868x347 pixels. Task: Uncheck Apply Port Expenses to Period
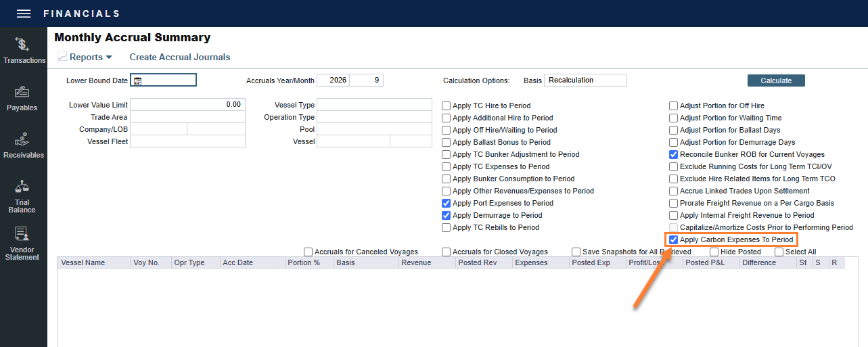(x=447, y=203)
